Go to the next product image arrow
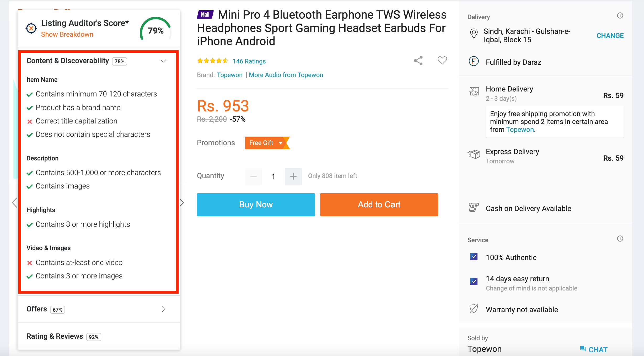Image resolution: width=644 pixels, height=356 pixels. point(182,203)
